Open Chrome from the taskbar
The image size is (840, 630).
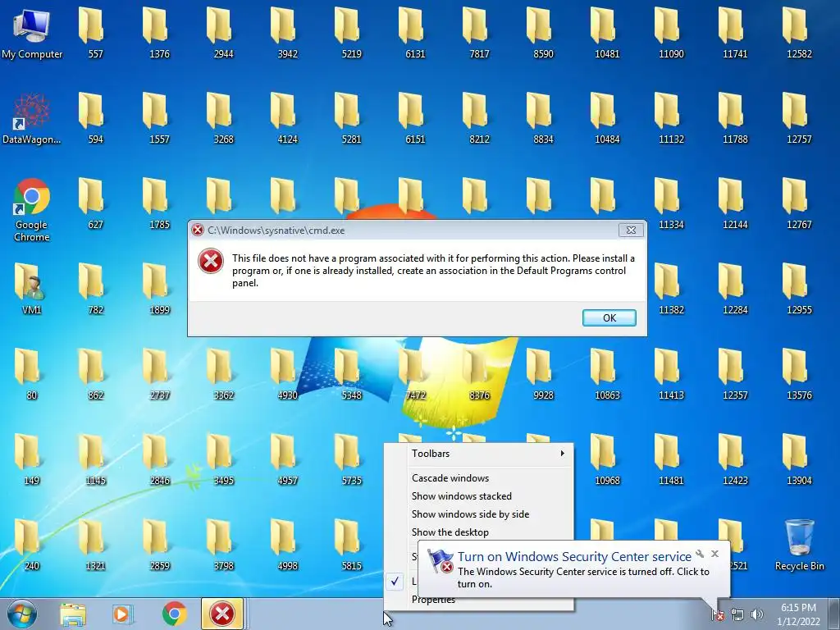coord(174,614)
